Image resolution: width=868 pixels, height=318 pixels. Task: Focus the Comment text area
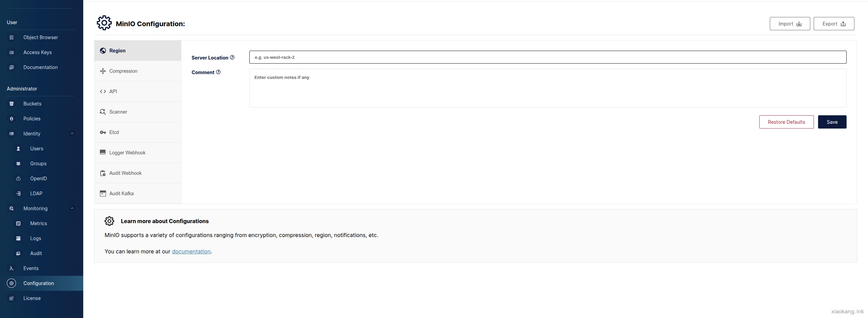548,88
